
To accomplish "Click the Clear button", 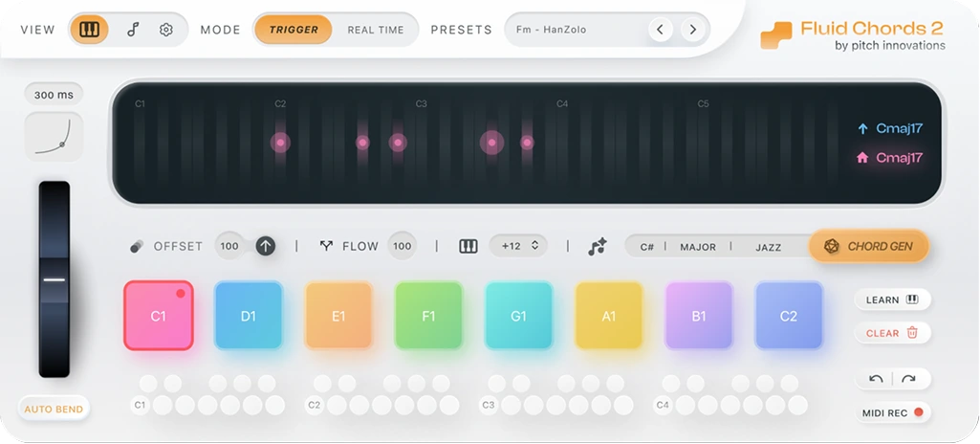I will coord(892,333).
